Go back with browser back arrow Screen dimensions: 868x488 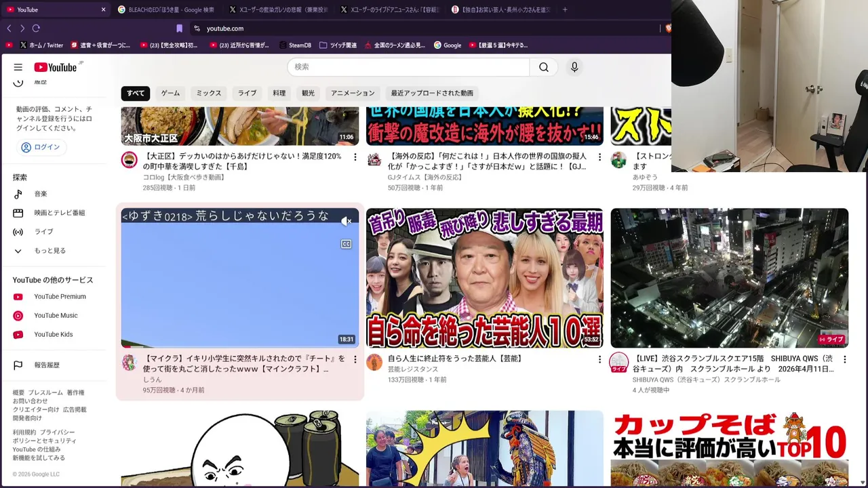coord(9,28)
